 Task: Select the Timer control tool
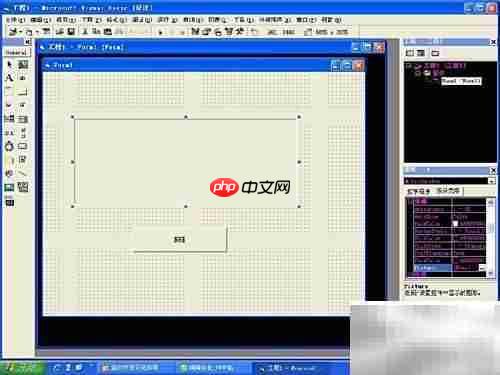point(9,146)
